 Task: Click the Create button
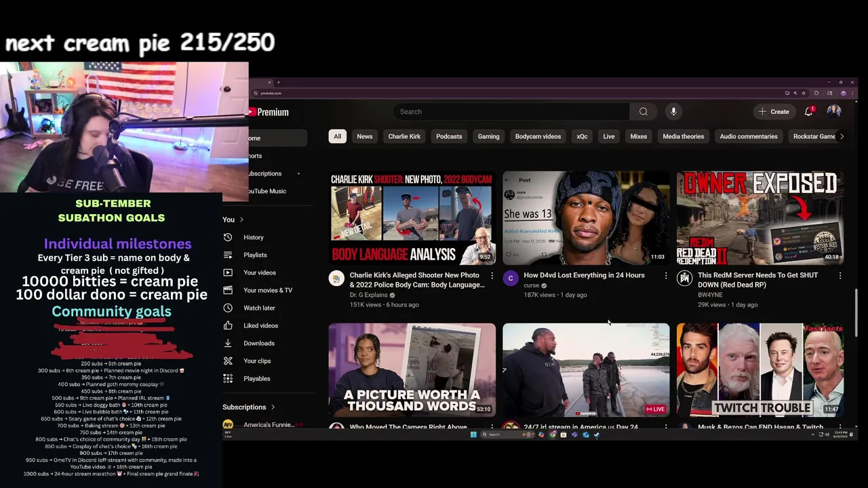774,112
